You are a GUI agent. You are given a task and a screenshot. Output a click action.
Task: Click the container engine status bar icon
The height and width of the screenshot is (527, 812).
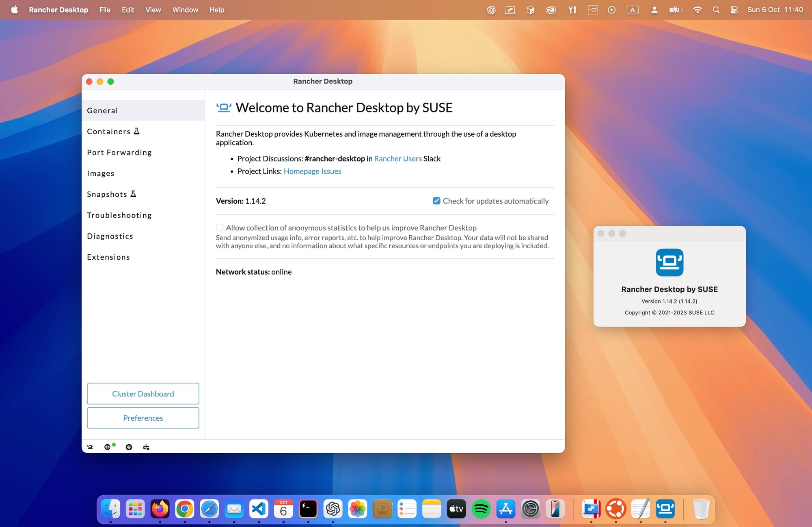click(146, 447)
